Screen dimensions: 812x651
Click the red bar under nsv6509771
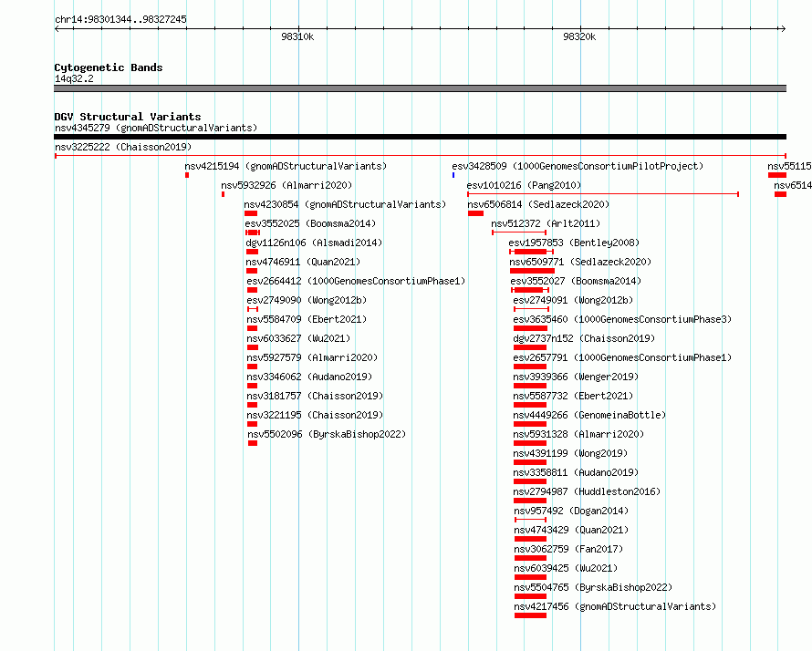click(532, 271)
